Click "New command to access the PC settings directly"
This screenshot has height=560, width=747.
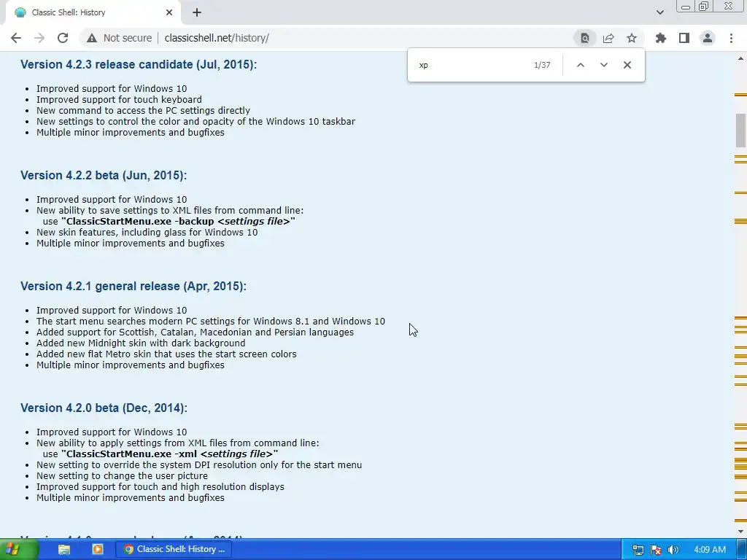coord(143,111)
